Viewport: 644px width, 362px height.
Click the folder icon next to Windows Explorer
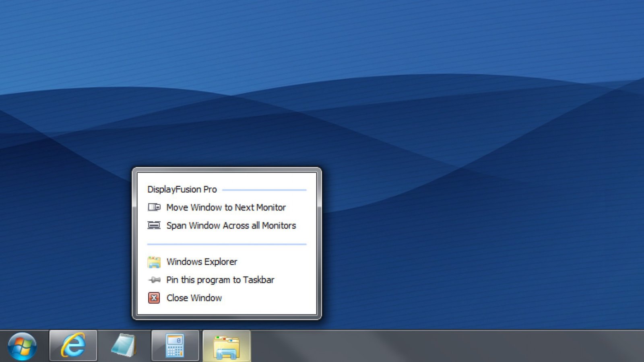(x=154, y=262)
